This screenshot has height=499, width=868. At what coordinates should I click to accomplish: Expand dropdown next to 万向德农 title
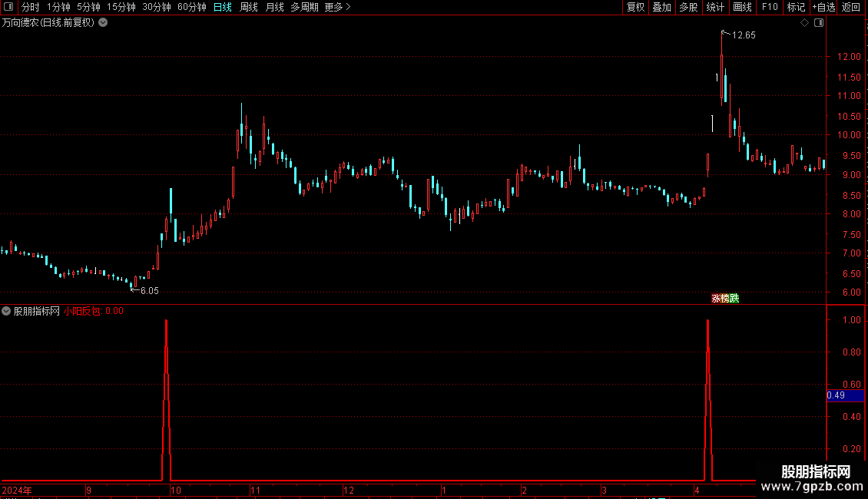(x=103, y=23)
